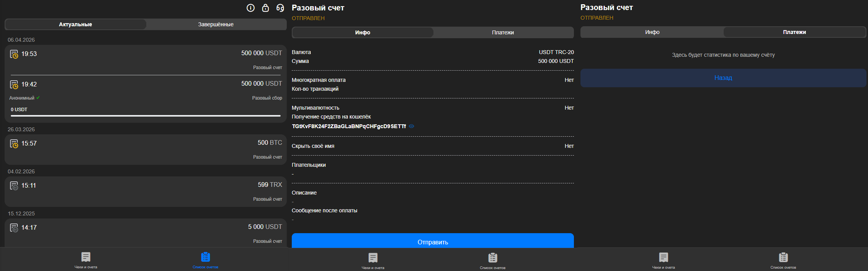Click the Назад button
Image resolution: width=868 pixels, height=271 pixels.
pos(723,78)
